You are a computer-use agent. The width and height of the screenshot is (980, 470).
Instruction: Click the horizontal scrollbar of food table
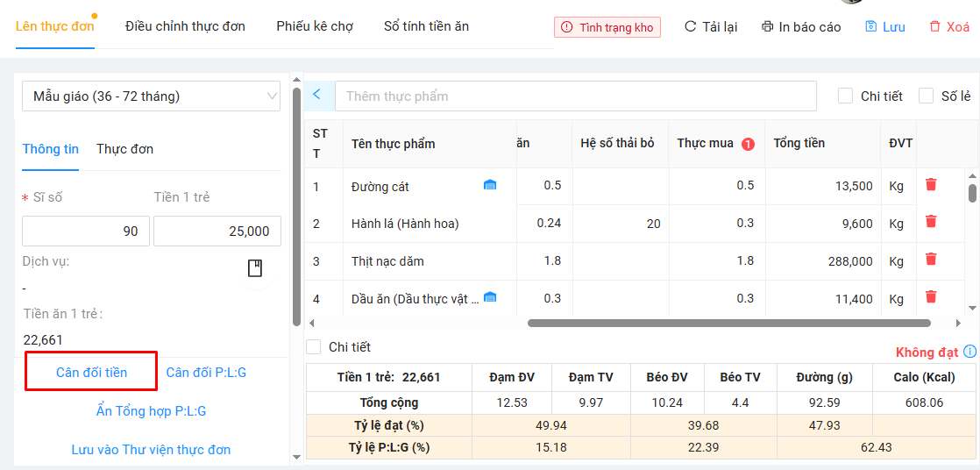coord(728,323)
